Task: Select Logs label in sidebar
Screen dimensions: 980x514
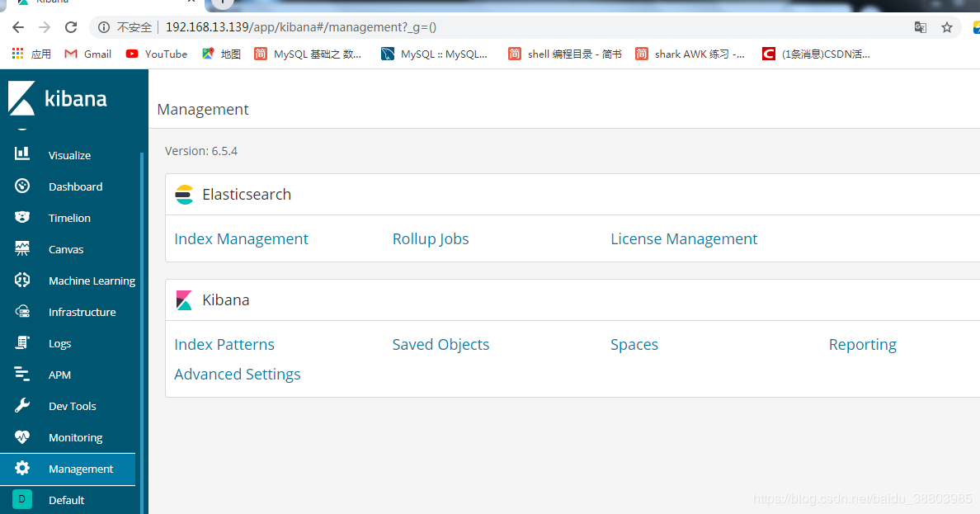Action: point(59,343)
